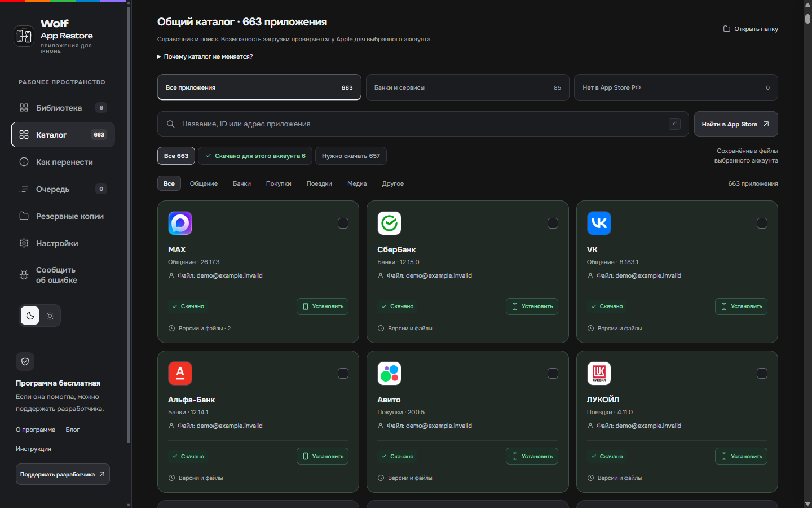Open the MAX app icon

180,224
